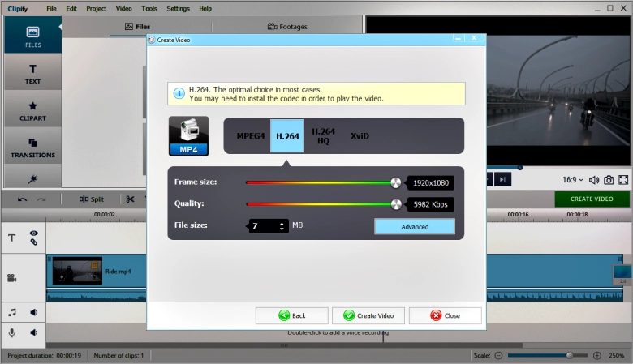
Task: Select the H.264 codec
Action: click(x=287, y=136)
